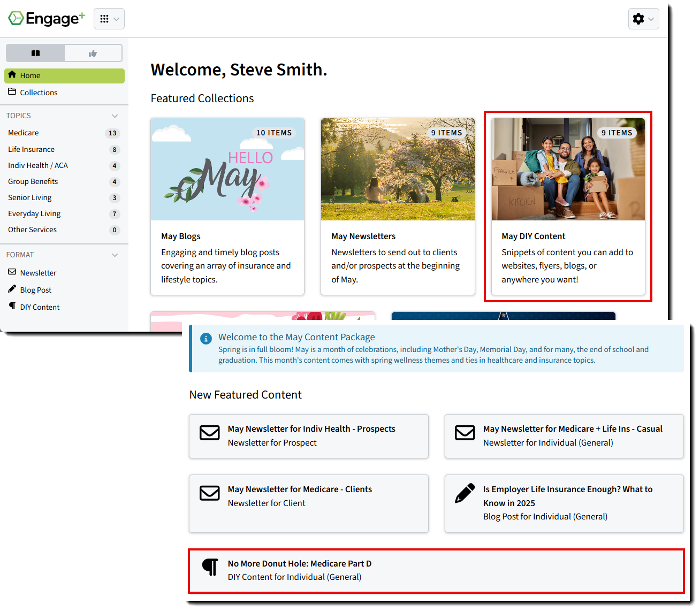Click the DIY Content paragraph icon in sidebar
Image resolution: width=700 pixels, height=612 pixels.
12,306
